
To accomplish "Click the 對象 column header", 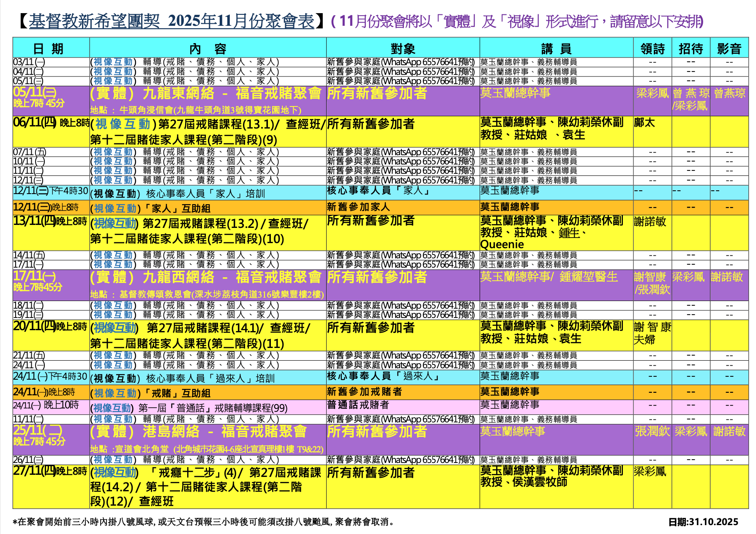I will [403, 49].
